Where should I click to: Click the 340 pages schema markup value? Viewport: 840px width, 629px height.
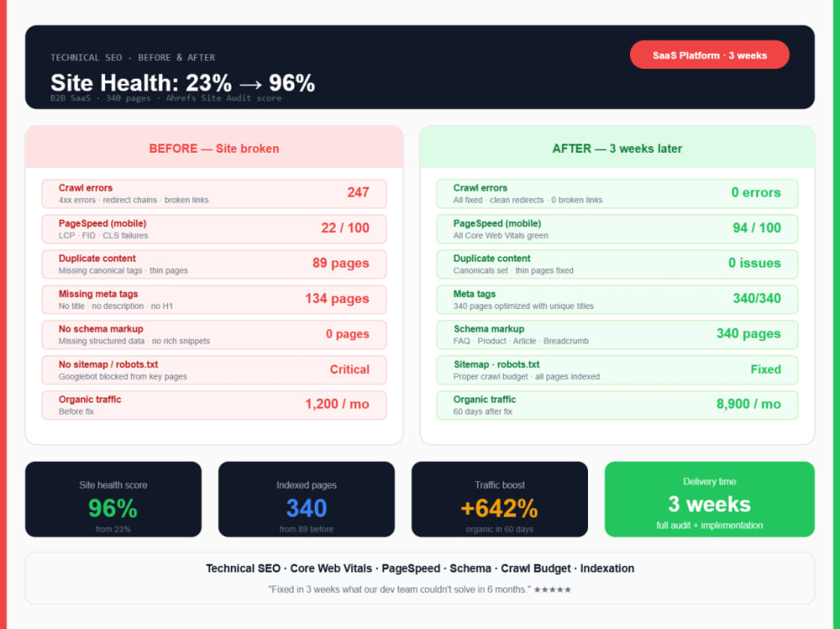(748, 333)
